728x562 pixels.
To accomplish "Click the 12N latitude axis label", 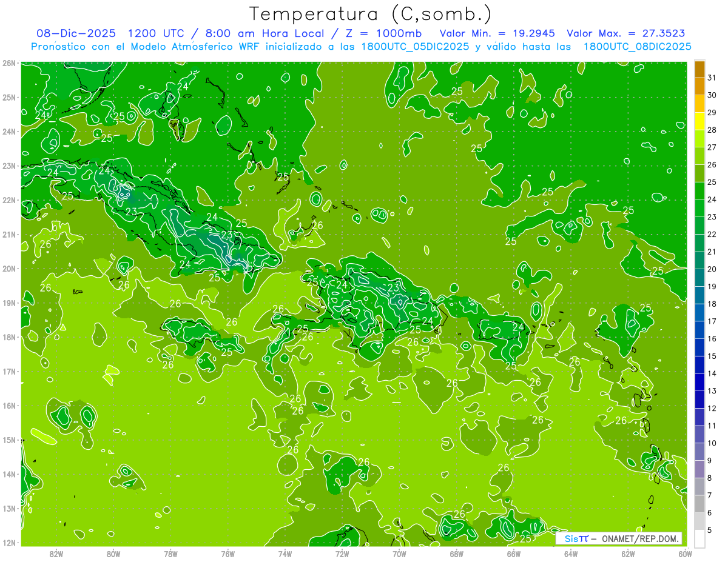I will [x=9, y=543].
